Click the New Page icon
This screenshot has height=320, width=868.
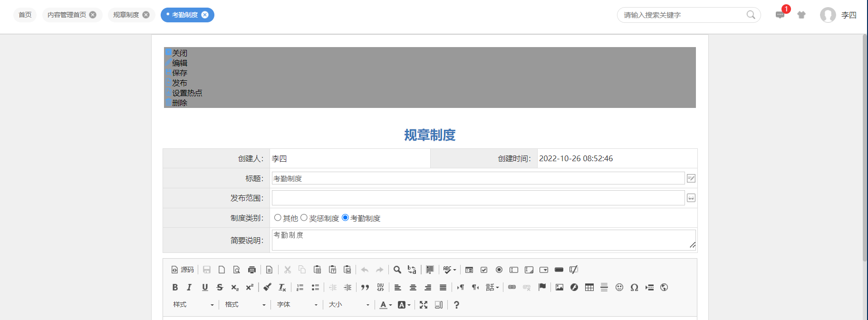pyautogui.click(x=222, y=270)
